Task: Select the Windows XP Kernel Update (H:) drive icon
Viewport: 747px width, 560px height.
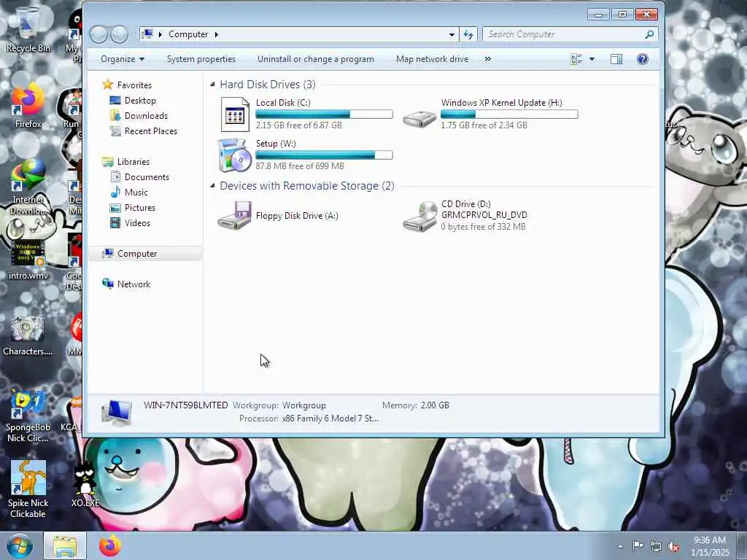Action: tap(419, 118)
